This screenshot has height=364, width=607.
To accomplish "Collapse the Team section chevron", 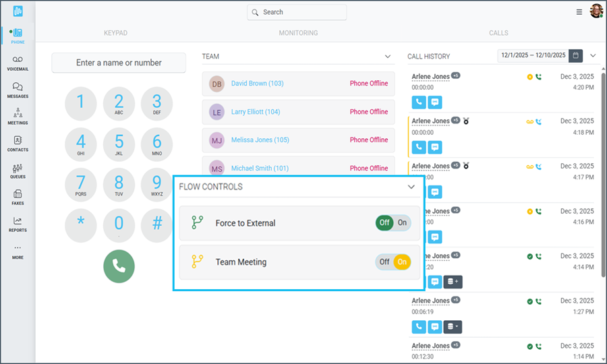I will tap(388, 57).
